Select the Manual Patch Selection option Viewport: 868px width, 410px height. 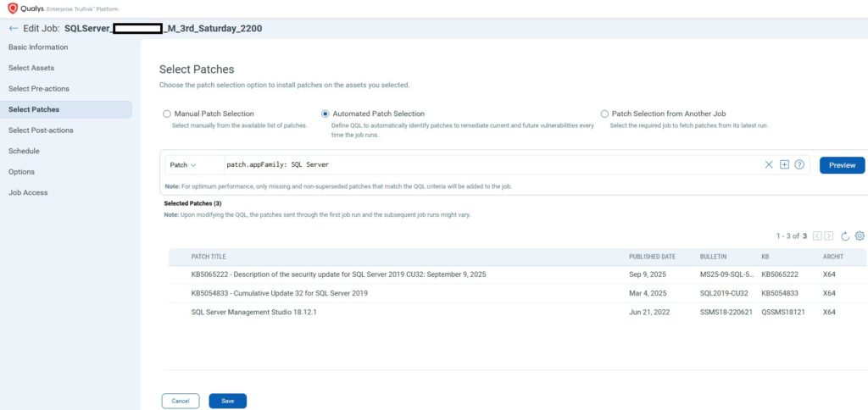coord(167,114)
